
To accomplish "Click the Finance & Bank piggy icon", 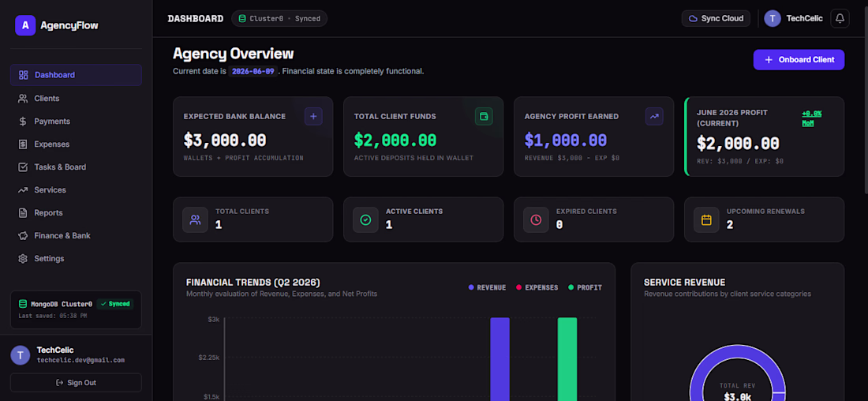I will click(x=23, y=235).
